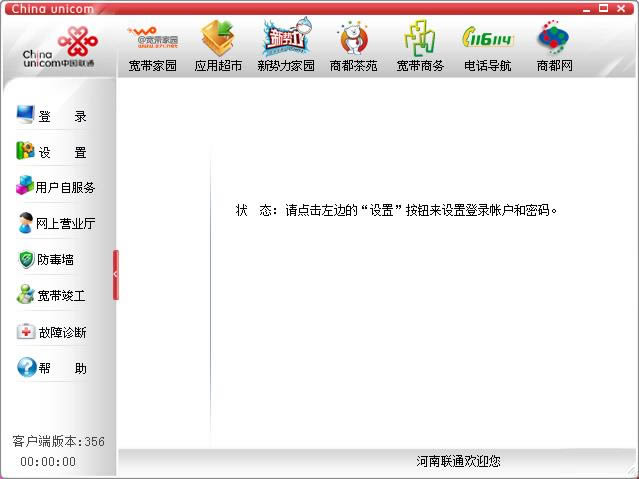Open the 应用超市 box icon

(218, 38)
